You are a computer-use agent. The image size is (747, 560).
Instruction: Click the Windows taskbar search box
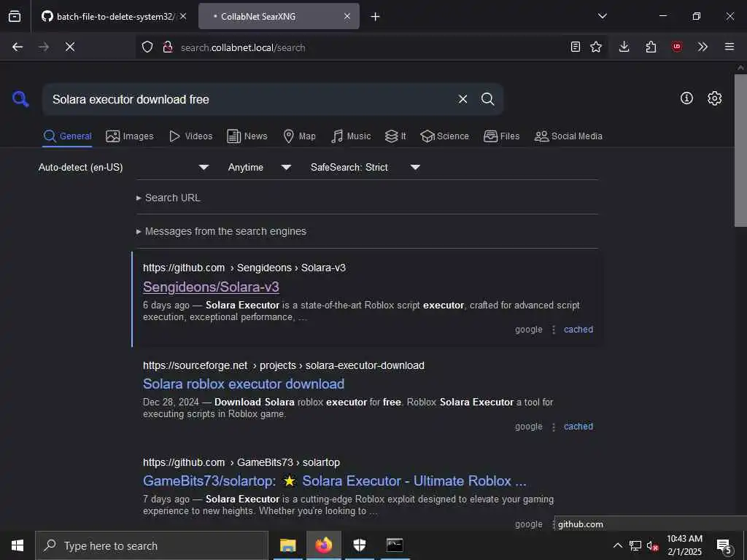(152, 545)
